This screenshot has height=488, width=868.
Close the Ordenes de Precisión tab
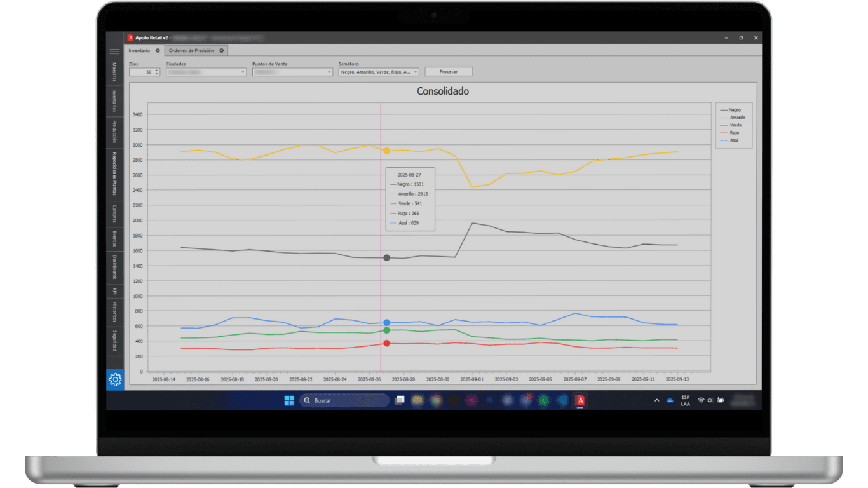[x=222, y=50]
